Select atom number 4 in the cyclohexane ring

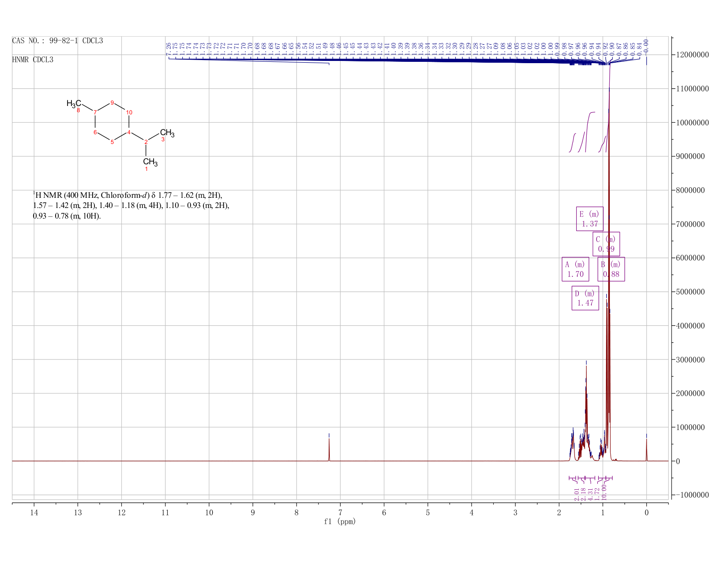(129, 132)
